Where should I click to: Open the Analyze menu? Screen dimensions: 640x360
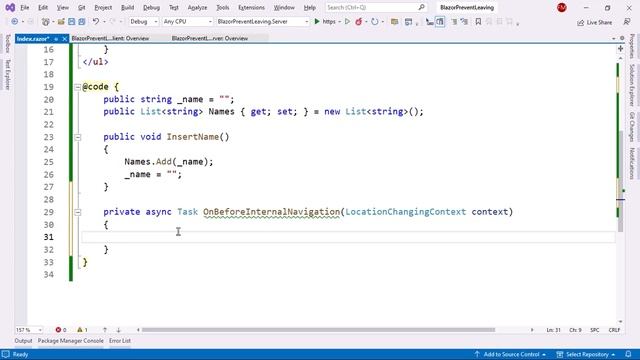click(197, 7)
